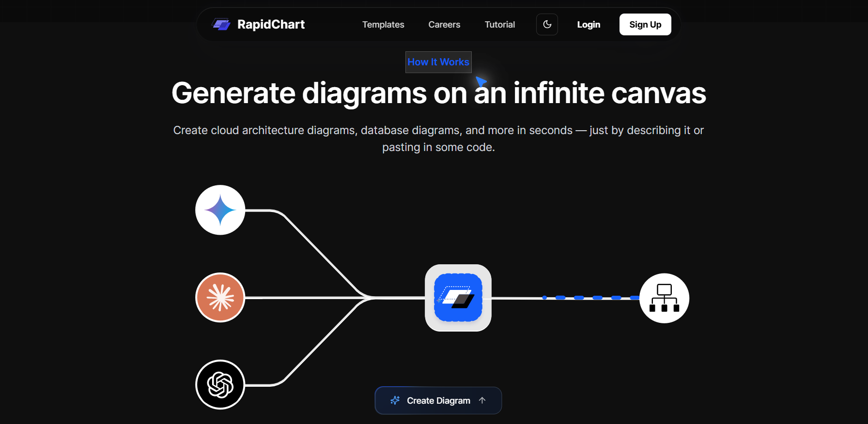The height and width of the screenshot is (424, 868).
Task: Click the central blue RapidChart app icon
Action: pos(458,298)
